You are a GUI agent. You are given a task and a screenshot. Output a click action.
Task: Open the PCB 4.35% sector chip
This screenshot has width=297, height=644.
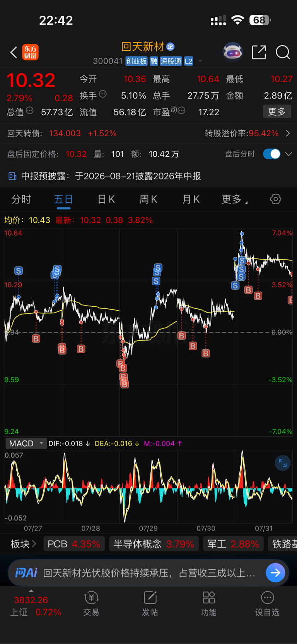coord(74,544)
